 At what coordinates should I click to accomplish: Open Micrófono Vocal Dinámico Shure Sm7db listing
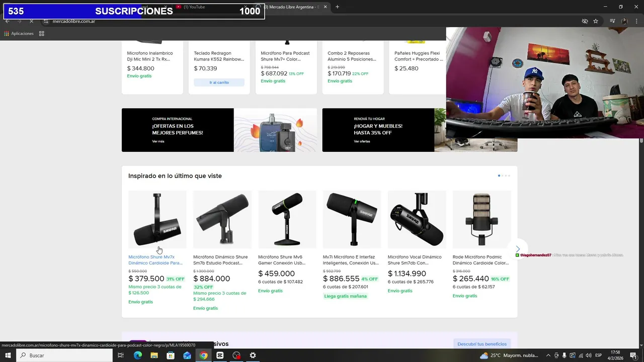click(415, 260)
